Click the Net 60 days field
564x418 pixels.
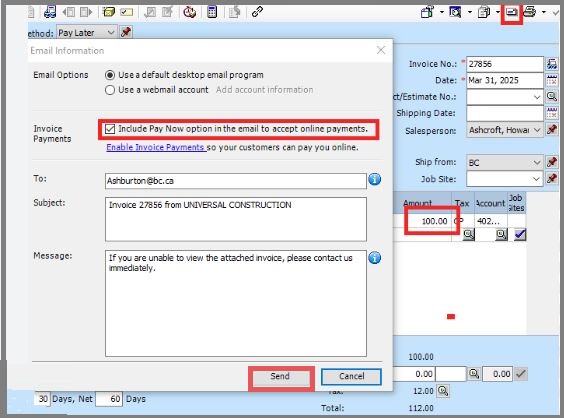(109, 399)
